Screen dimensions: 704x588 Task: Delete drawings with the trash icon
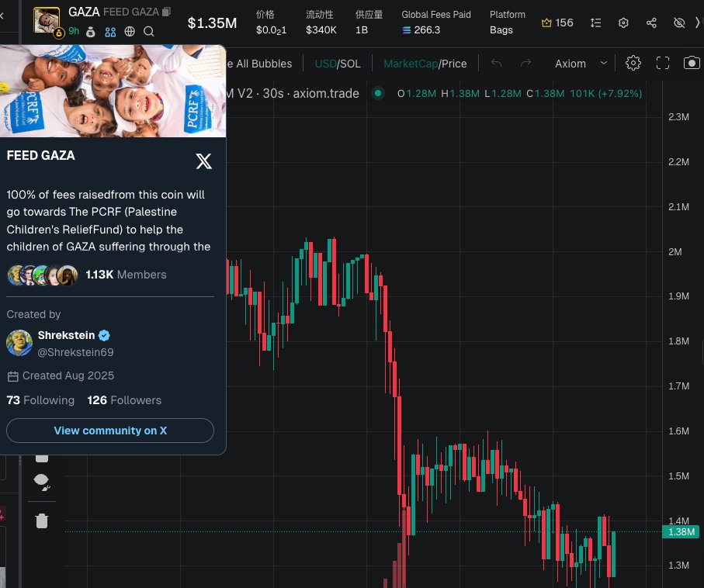42,521
